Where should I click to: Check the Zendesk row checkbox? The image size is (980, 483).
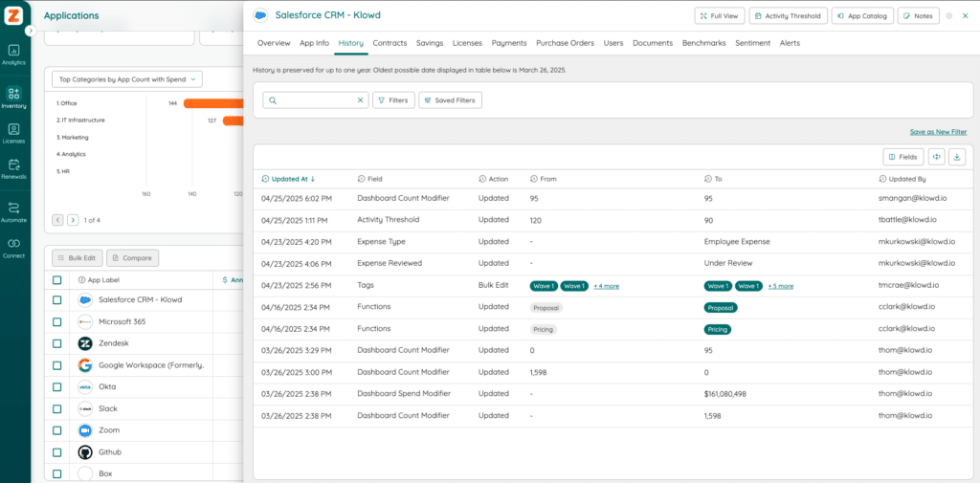[x=56, y=343]
